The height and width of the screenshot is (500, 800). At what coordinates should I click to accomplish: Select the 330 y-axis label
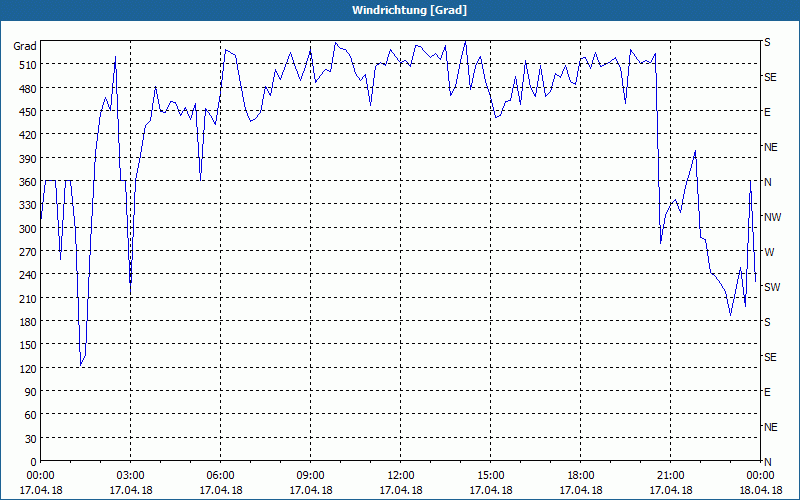click(28, 206)
